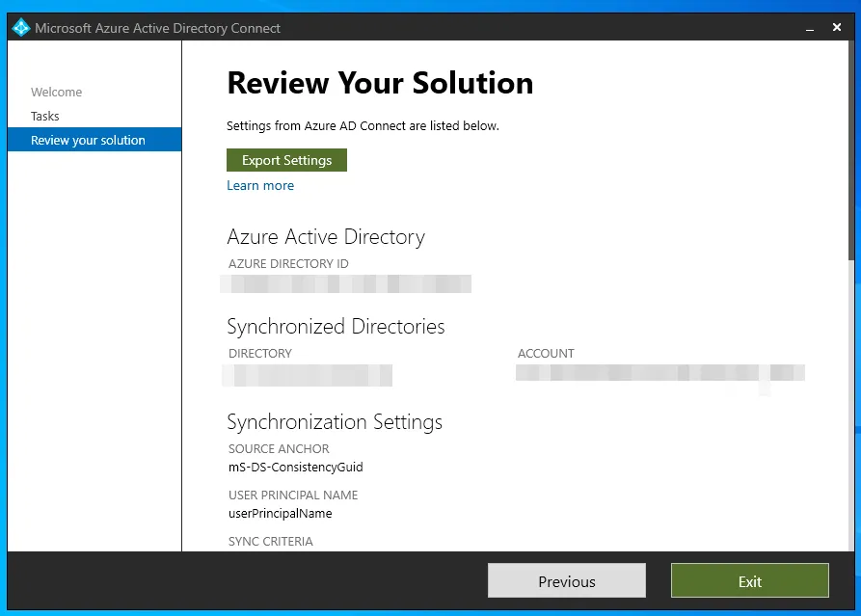Click the Export Settings button
Image resolution: width=861 pixels, height=616 pixels.
pos(286,159)
